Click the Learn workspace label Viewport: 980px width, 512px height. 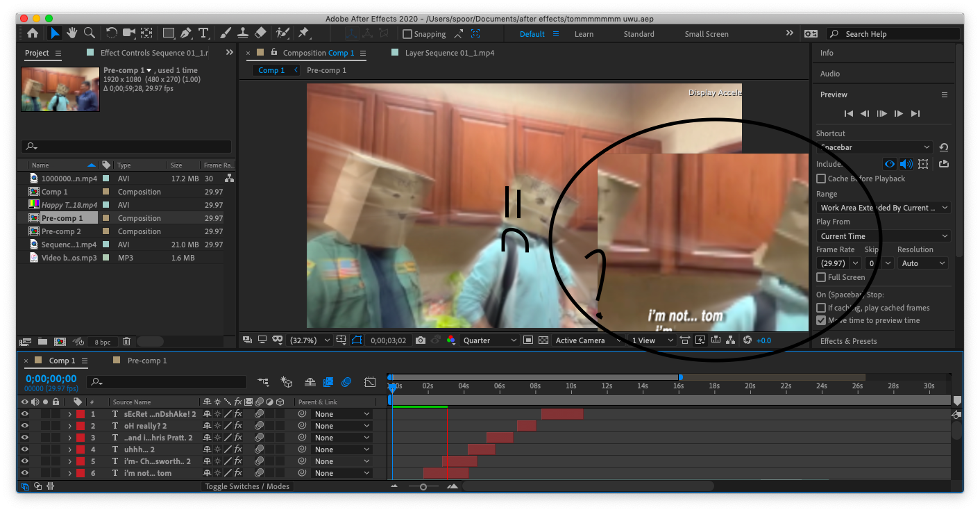pyautogui.click(x=584, y=33)
